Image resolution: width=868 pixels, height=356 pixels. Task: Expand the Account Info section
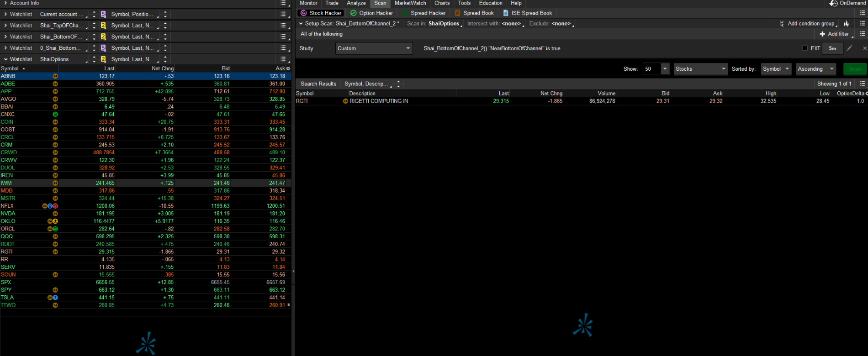(x=5, y=3)
